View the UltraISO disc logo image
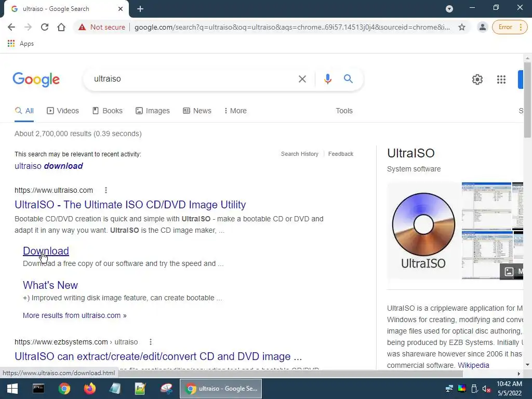 (423, 231)
